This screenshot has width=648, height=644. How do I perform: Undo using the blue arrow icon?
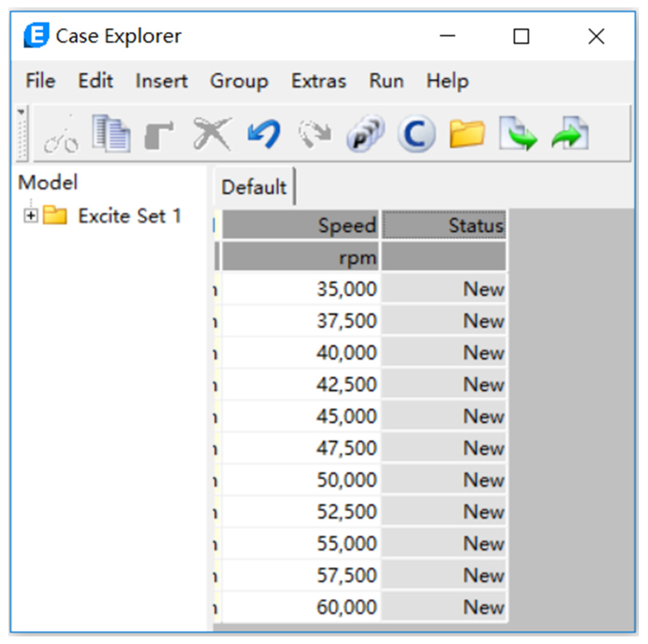click(x=264, y=134)
